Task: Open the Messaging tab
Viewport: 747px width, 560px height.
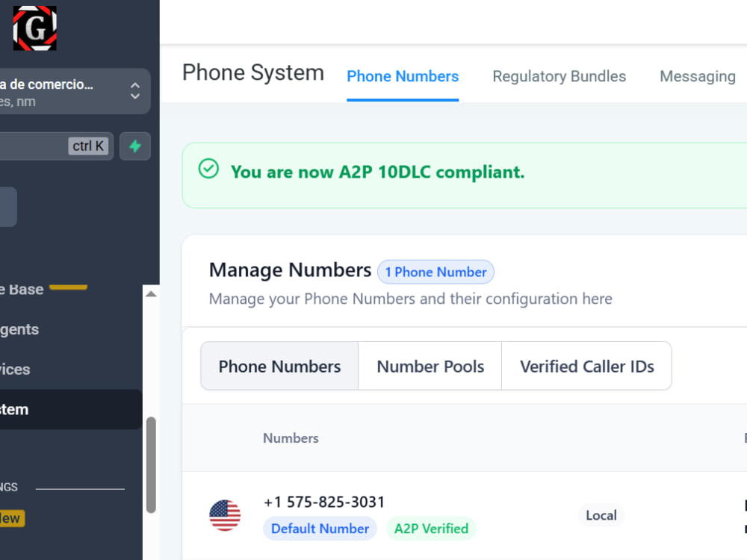Action: click(698, 76)
